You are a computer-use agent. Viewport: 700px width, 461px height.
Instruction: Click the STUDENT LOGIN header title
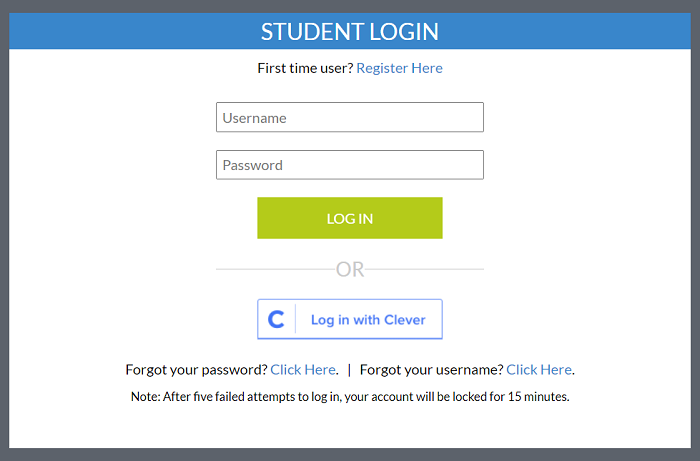(x=350, y=32)
